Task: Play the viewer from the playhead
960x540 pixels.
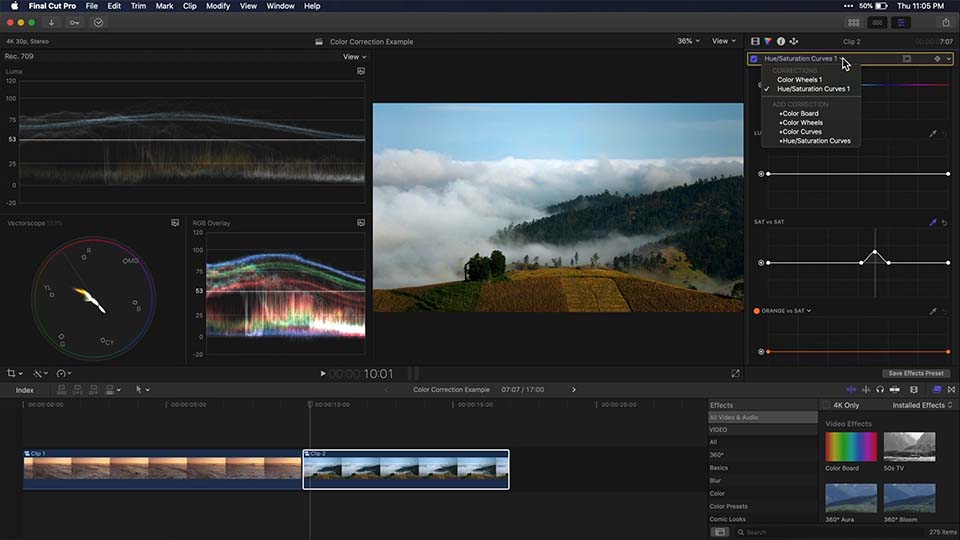Action: (323, 373)
